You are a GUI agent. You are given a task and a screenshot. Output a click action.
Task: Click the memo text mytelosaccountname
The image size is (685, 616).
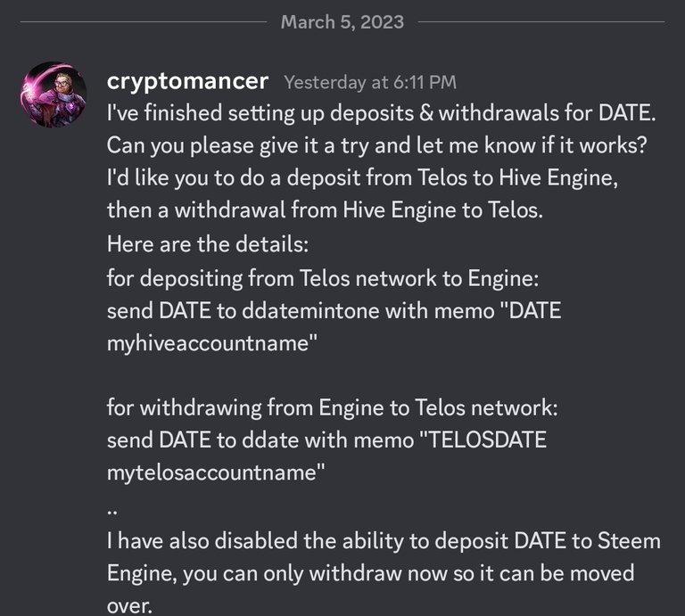pyautogui.click(x=212, y=472)
